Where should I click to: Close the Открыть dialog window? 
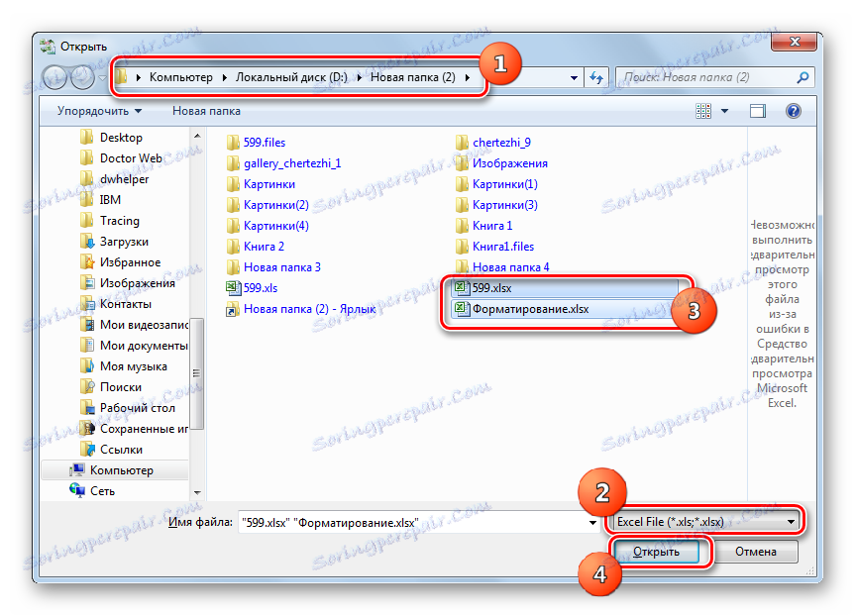795,42
